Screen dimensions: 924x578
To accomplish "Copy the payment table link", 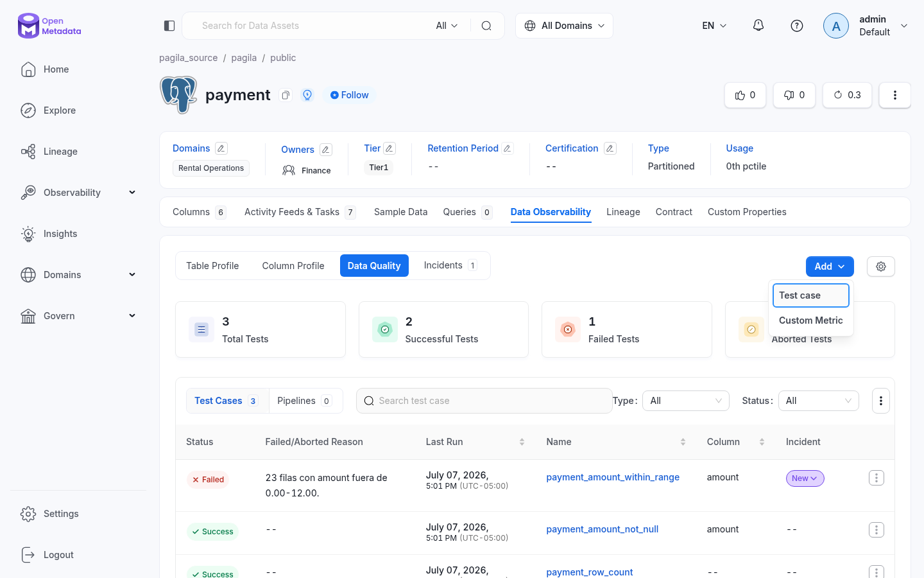I will pyautogui.click(x=286, y=95).
